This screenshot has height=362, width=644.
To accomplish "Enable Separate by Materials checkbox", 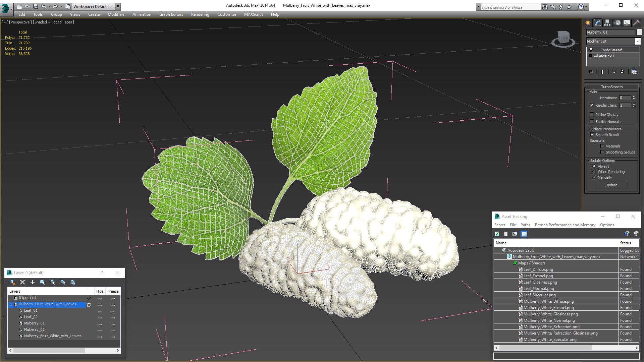I will 602,146.
